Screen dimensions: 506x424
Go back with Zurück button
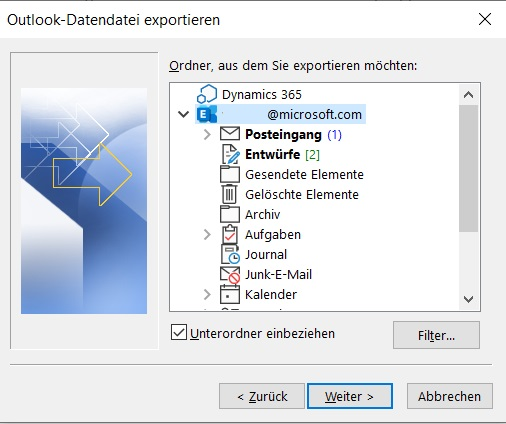(x=262, y=396)
